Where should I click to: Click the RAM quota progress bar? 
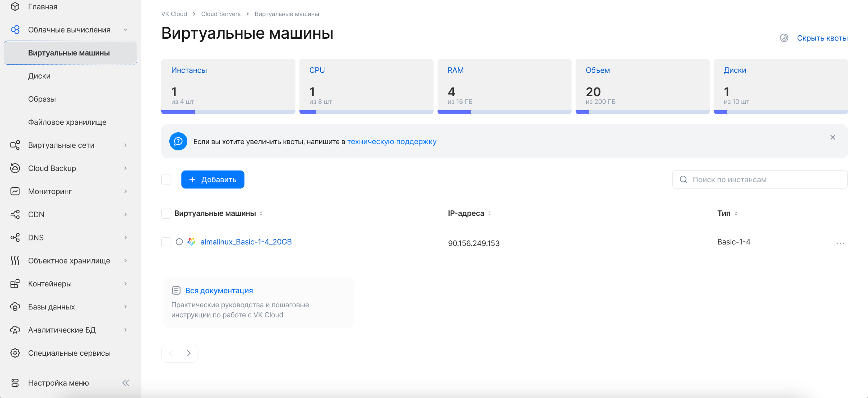tap(504, 112)
